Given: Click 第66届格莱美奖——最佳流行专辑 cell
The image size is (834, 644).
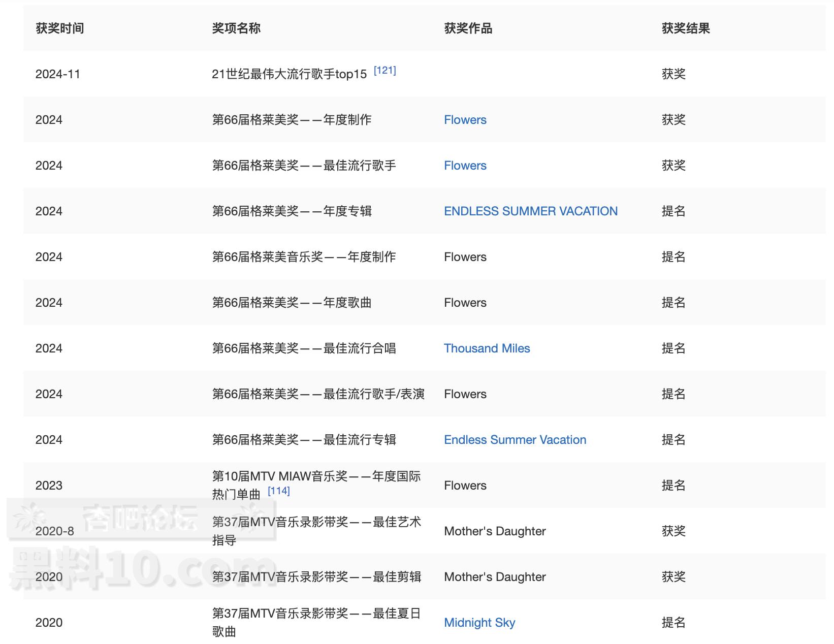Looking at the screenshot, I should [x=304, y=440].
